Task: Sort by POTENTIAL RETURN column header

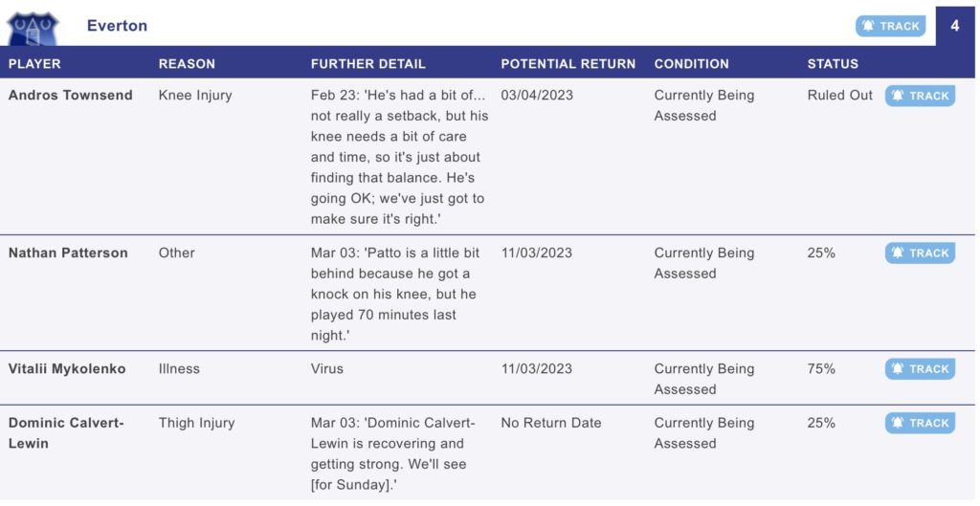Action: pyautogui.click(x=568, y=64)
